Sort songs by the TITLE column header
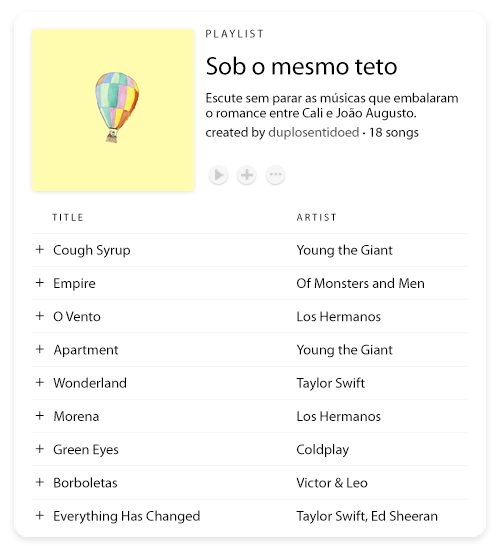500x545 pixels. [x=68, y=218]
